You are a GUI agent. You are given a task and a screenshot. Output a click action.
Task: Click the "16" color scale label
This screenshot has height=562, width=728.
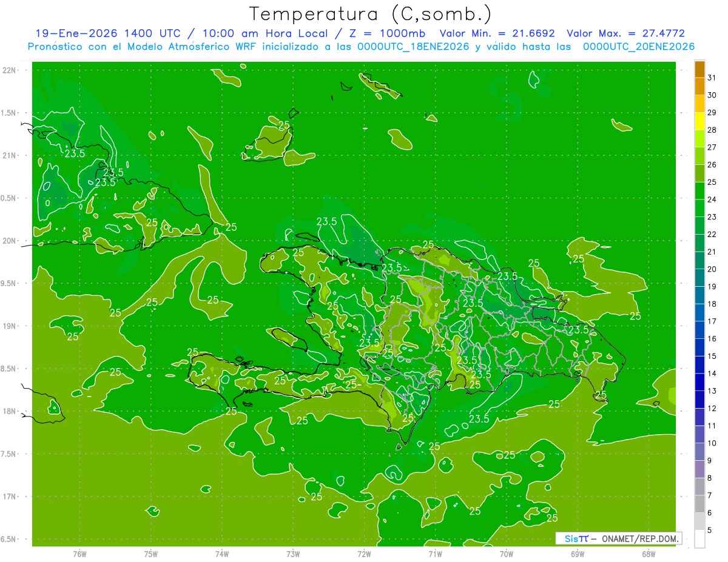pos(712,339)
